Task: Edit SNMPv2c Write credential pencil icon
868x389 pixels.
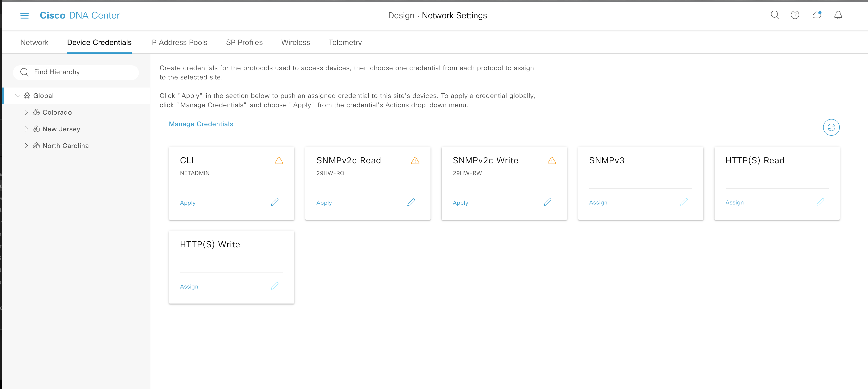Action: click(548, 202)
